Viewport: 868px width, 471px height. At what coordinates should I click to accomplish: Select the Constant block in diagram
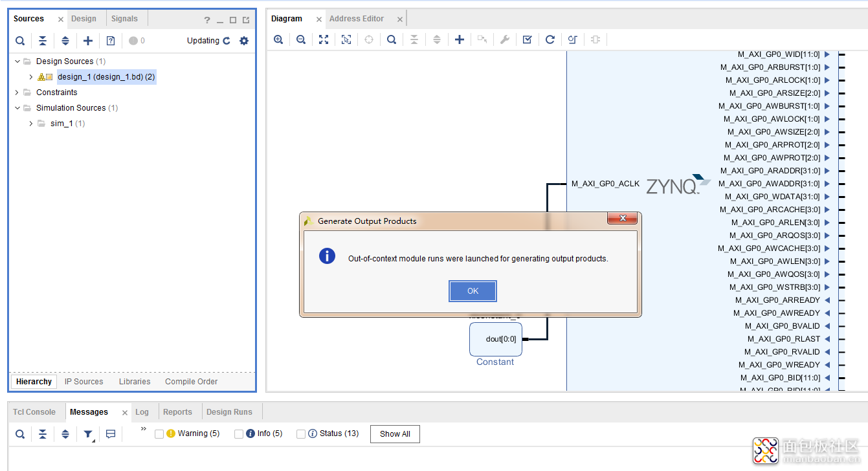pyautogui.click(x=496, y=339)
